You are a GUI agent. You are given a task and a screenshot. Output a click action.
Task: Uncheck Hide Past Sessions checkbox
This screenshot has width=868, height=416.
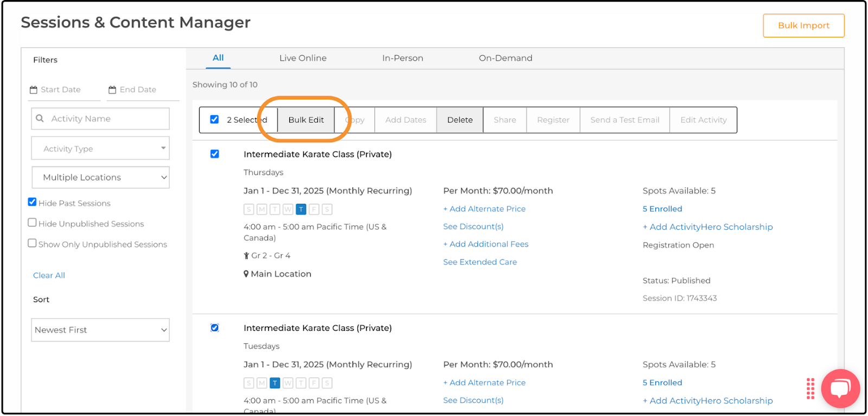coord(32,202)
